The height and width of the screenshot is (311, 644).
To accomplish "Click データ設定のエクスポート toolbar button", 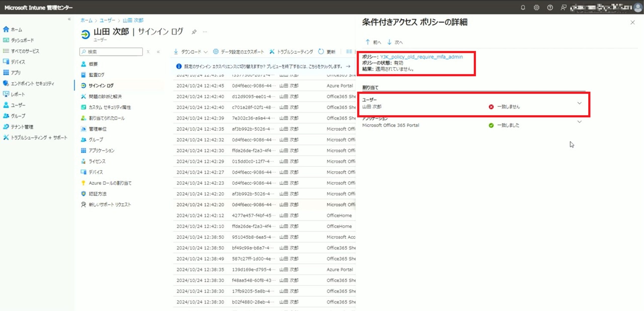I will point(238,52).
